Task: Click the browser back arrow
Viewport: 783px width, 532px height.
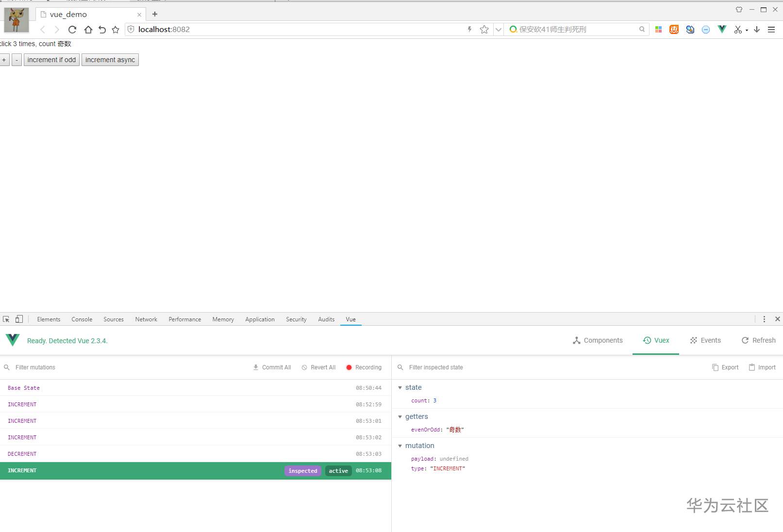Action: click(x=43, y=30)
